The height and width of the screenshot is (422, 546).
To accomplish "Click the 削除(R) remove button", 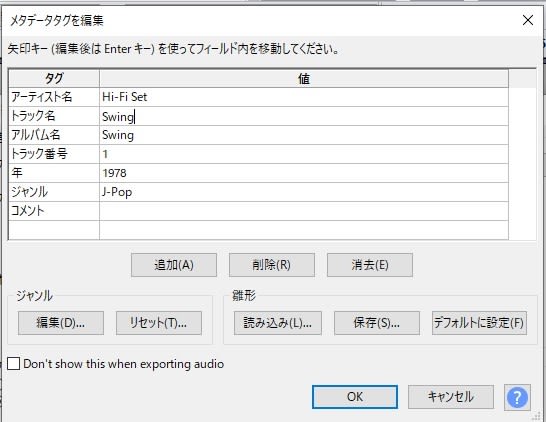I will [x=272, y=265].
